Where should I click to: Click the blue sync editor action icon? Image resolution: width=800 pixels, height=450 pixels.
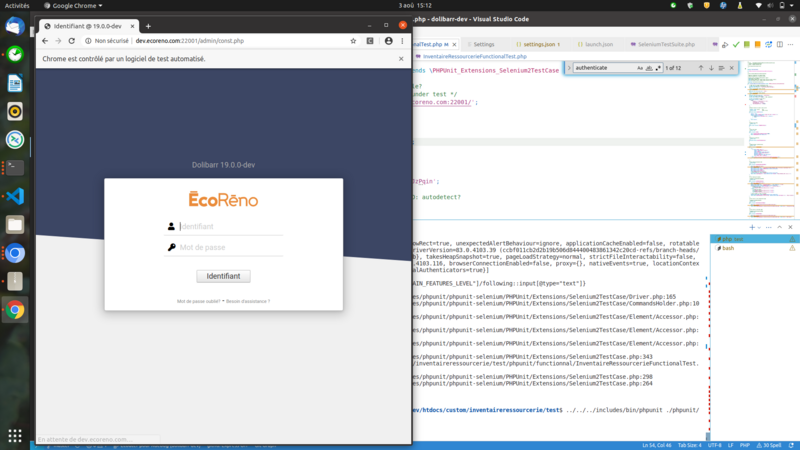click(x=768, y=45)
